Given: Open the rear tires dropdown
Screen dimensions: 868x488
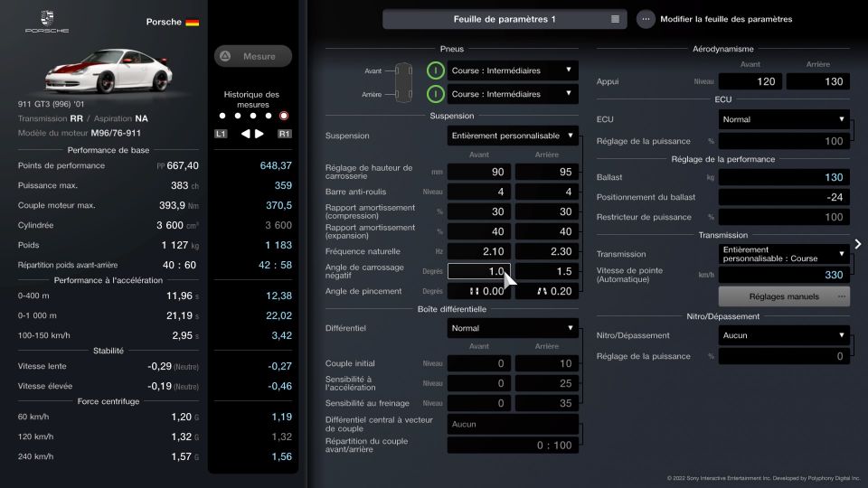Looking at the screenshot, I should coord(513,94).
